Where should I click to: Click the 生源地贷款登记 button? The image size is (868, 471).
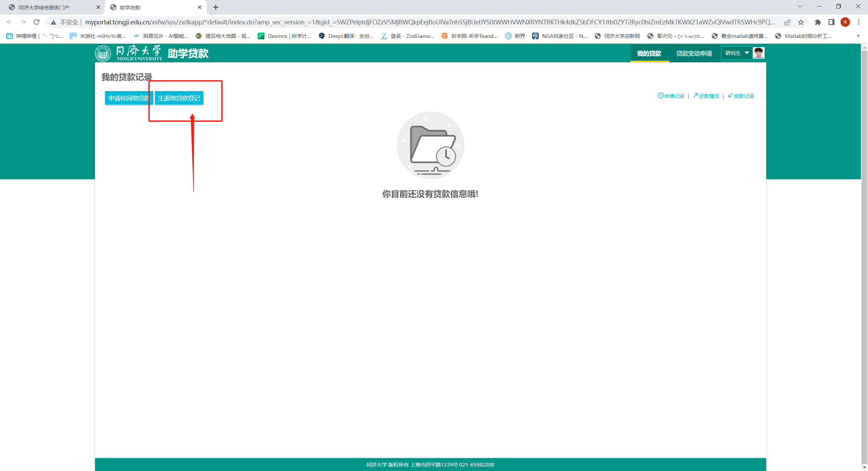[179, 98]
